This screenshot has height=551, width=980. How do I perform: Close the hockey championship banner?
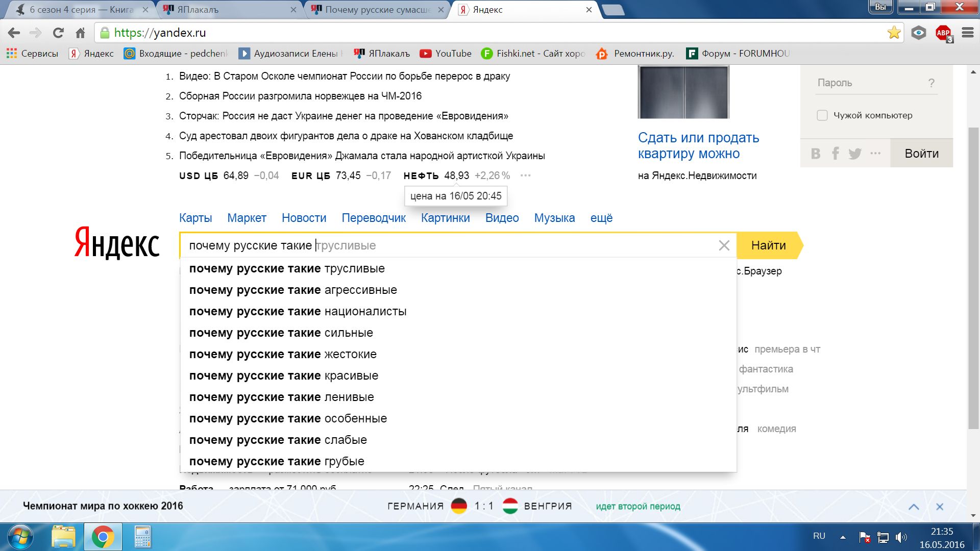(x=940, y=507)
